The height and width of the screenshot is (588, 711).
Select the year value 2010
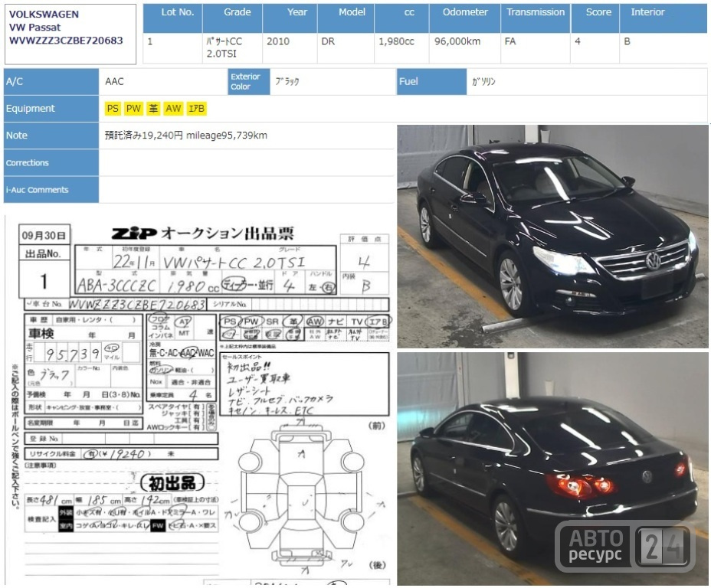coord(277,41)
